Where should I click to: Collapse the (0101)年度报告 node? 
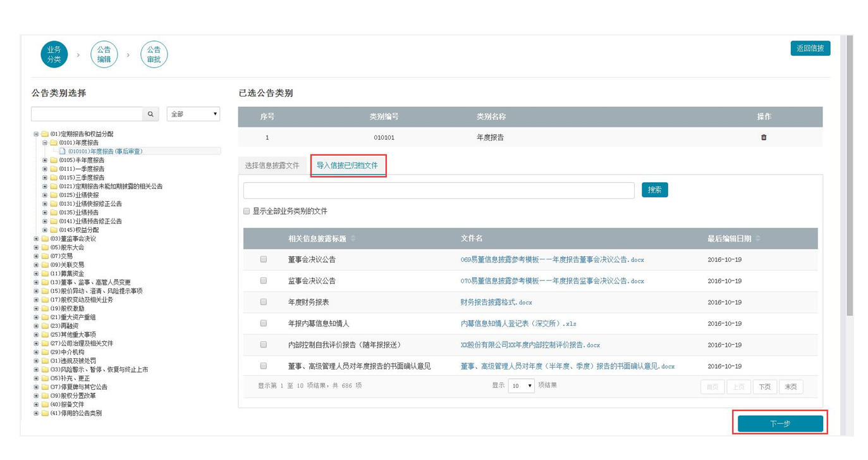45,143
